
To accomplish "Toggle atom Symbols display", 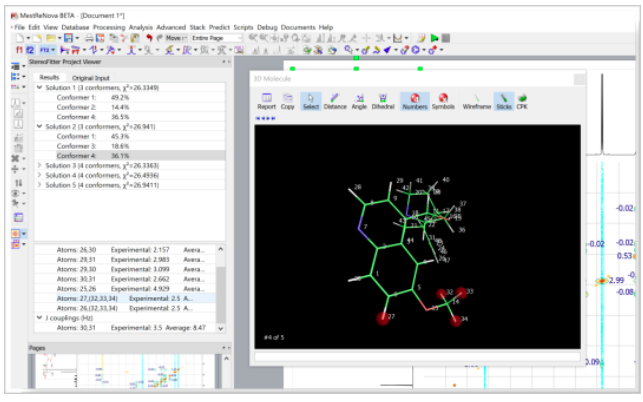I will click(x=443, y=101).
